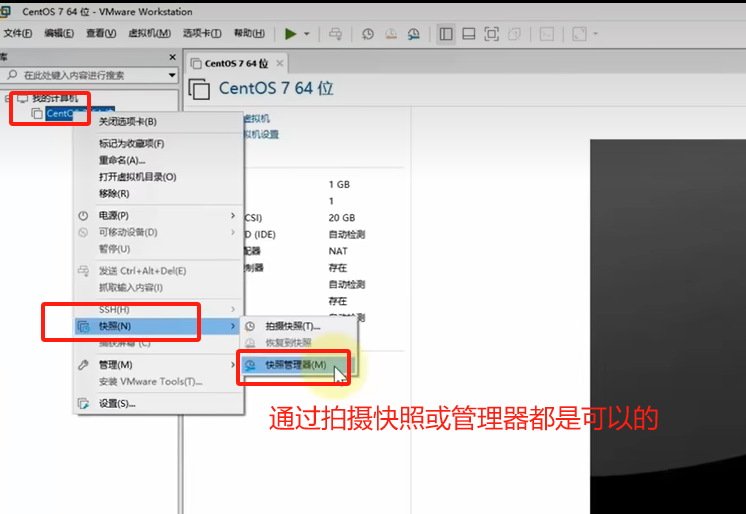Image resolution: width=746 pixels, height=514 pixels.
Task: Click the icon beside 快照管理器(M)
Action: pyautogui.click(x=250, y=365)
